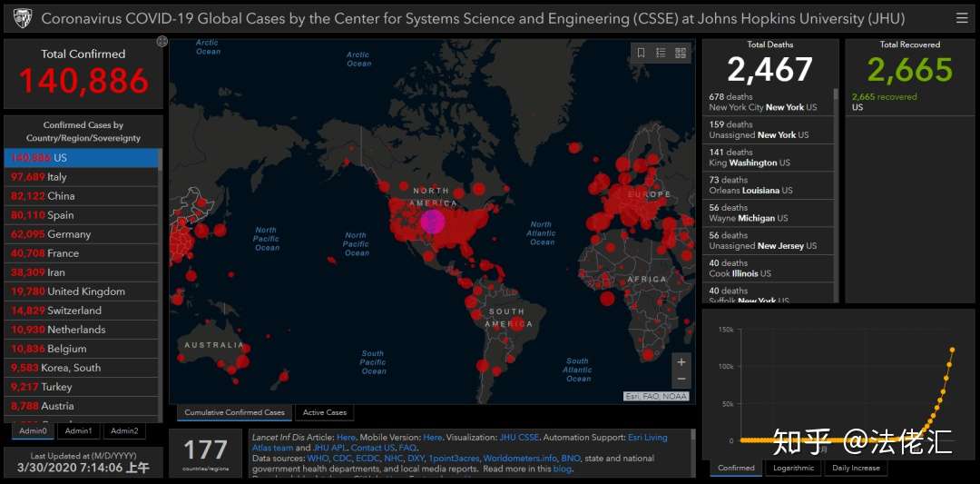Open the ECDC data source link
This screenshot has width=980, height=484.
(368, 459)
